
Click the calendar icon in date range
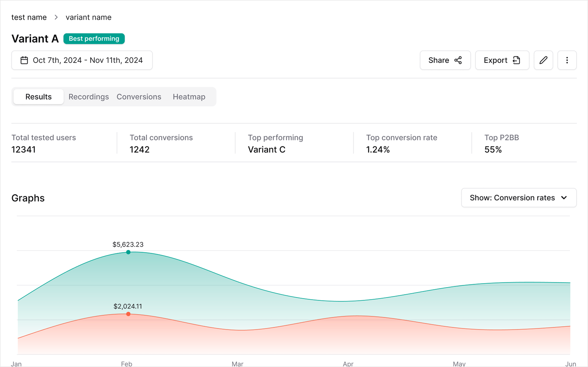[x=24, y=60]
